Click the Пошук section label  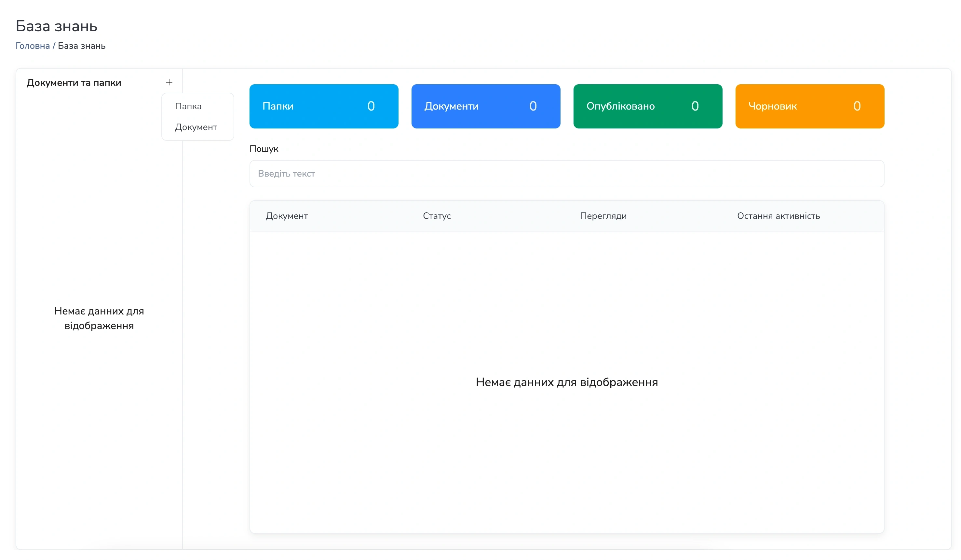tap(264, 149)
